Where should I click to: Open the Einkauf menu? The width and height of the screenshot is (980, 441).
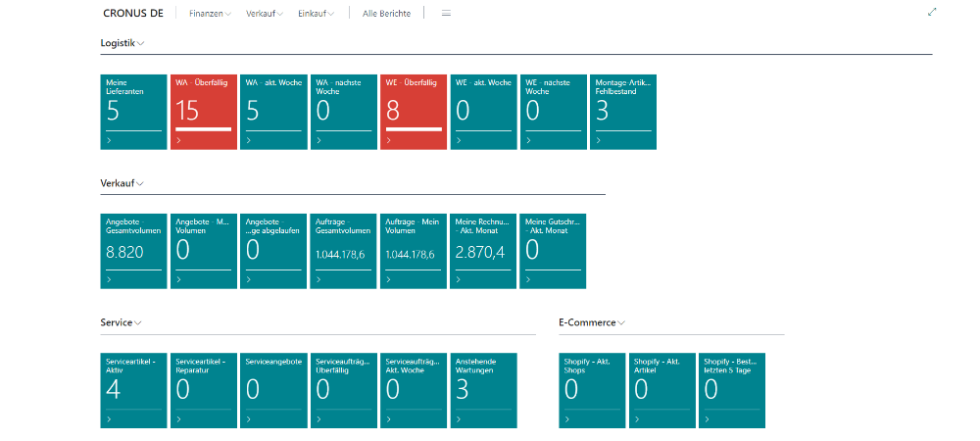[316, 13]
